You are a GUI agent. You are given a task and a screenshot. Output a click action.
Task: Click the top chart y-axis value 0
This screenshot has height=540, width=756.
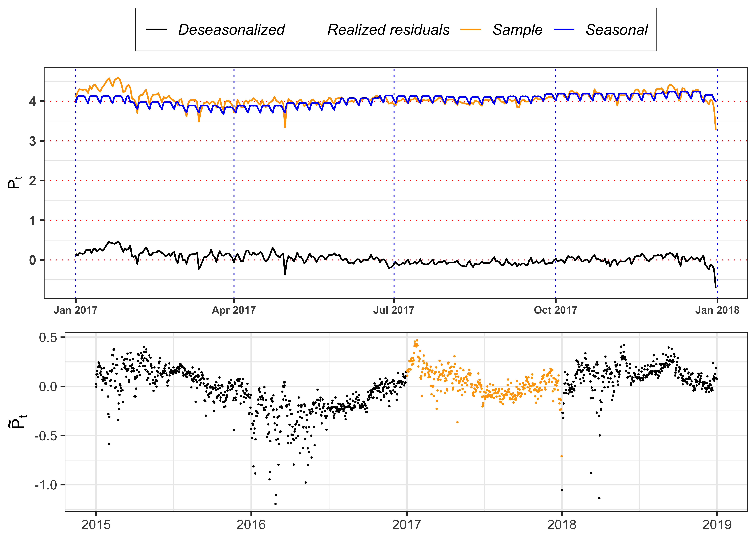(33, 260)
